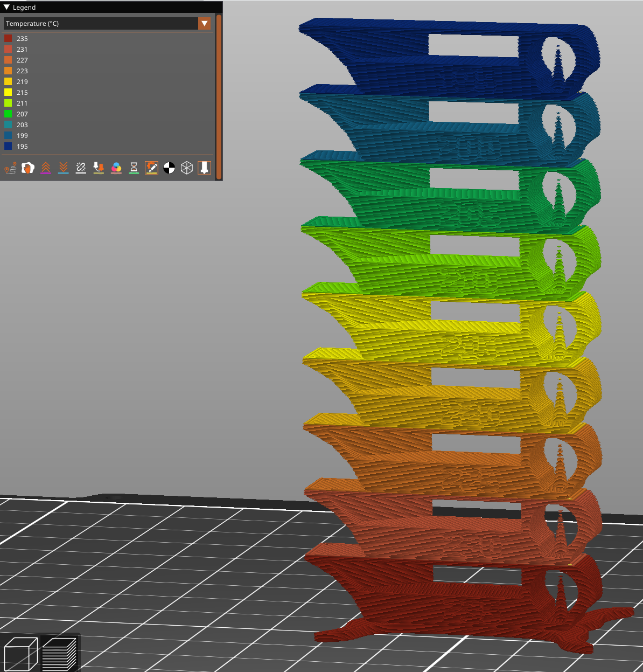The width and height of the screenshot is (643, 672).
Task: Show retractions with up-chevrons icon
Action: (x=46, y=168)
